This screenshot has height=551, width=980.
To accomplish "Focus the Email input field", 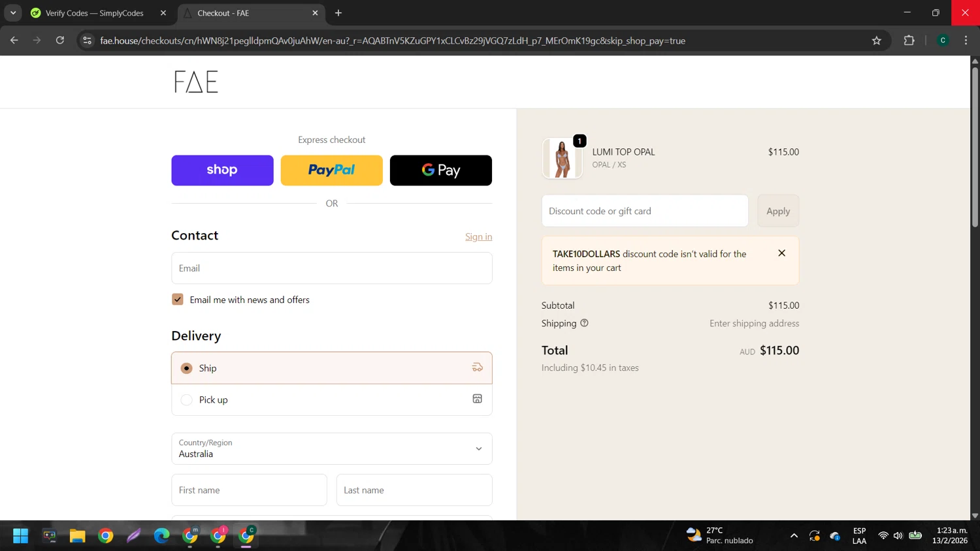I will click(331, 268).
